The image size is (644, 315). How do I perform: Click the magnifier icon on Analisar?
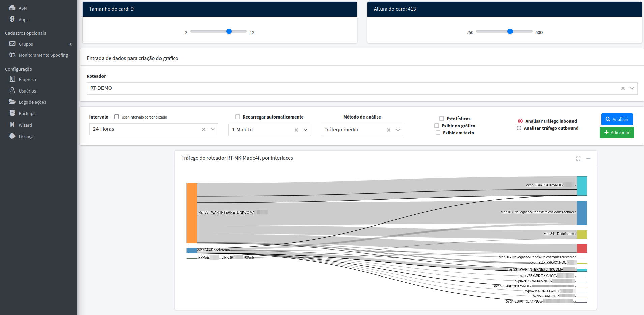608,119
